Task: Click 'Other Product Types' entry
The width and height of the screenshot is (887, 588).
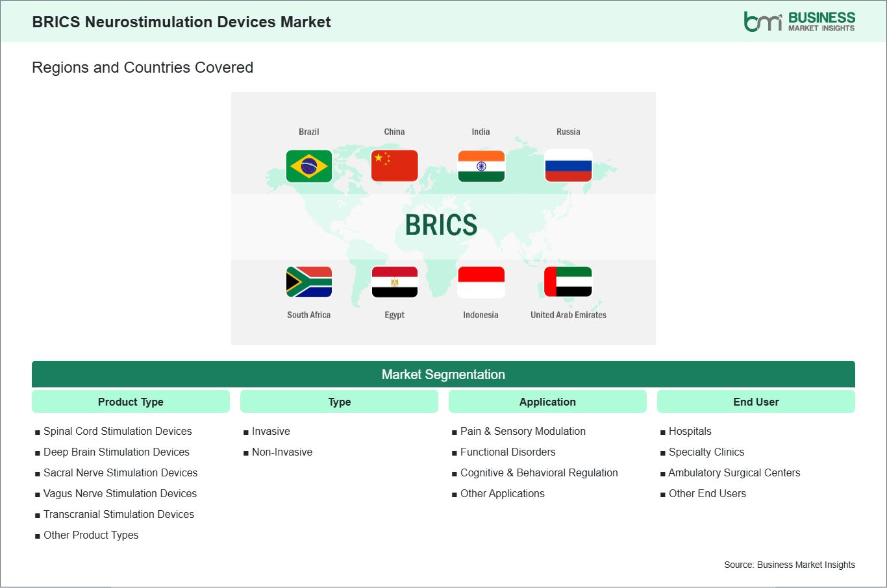Action: coord(91,535)
